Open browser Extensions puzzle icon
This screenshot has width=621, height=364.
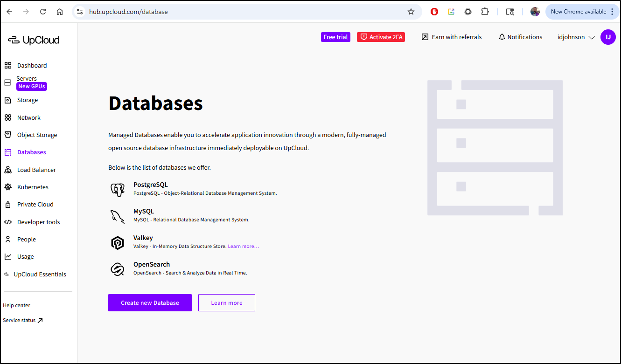click(x=485, y=12)
